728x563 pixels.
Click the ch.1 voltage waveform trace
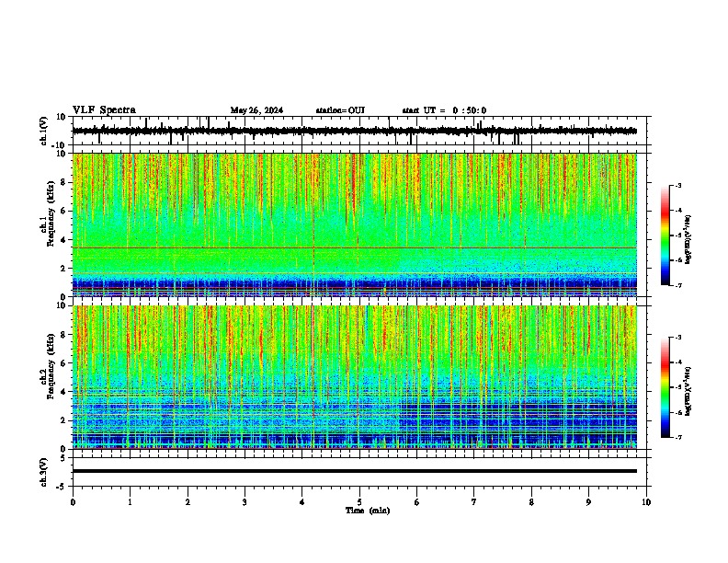coord(354,131)
